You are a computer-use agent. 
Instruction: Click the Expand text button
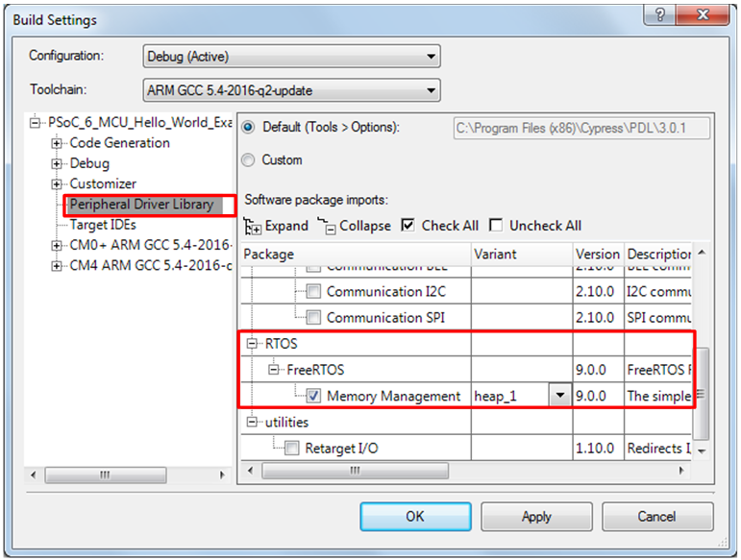click(x=286, y=226)
